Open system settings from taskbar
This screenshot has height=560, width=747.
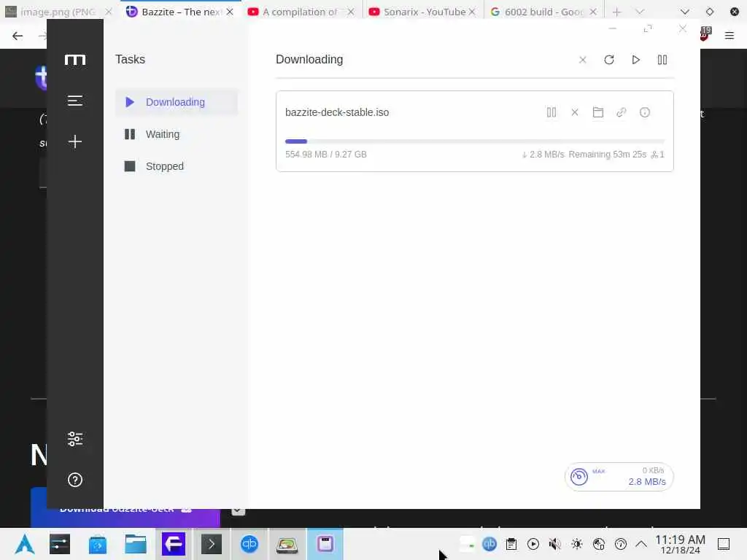[60, 544]
